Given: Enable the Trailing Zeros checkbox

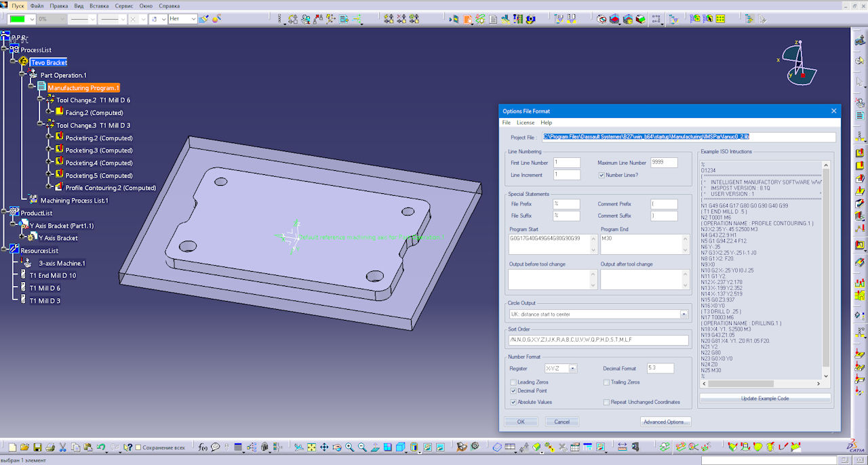Looking at the screenshot, I should click(x=606, y=382).
